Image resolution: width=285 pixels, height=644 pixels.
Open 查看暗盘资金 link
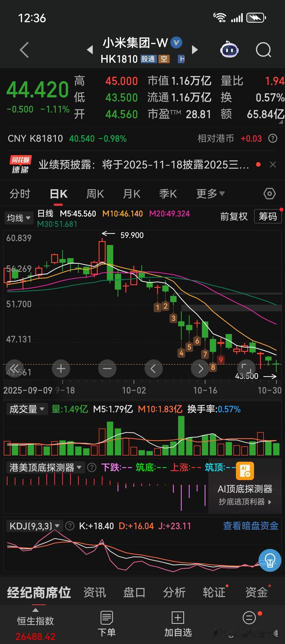251,526
